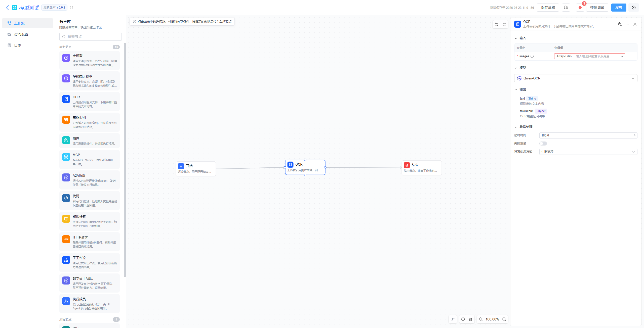Click the locate center canvas icon

tap(463, 319)
